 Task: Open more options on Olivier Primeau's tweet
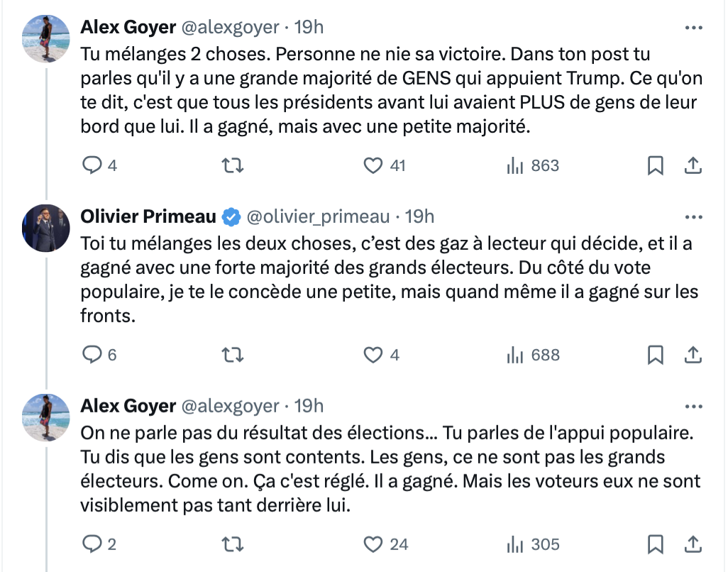(693, 216)
